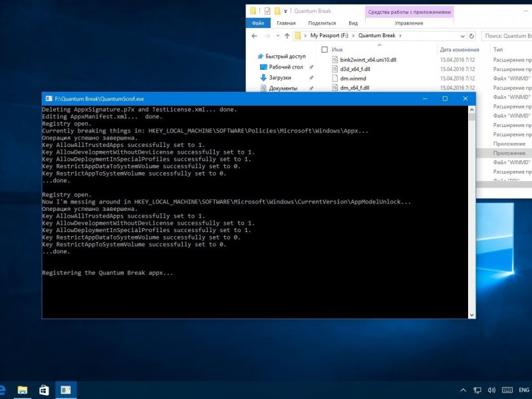Image resolution: width=532 pixels, height=399 pixels.
Task: Click the download arrow icon beside Загрузки
Action: [263, 78]
